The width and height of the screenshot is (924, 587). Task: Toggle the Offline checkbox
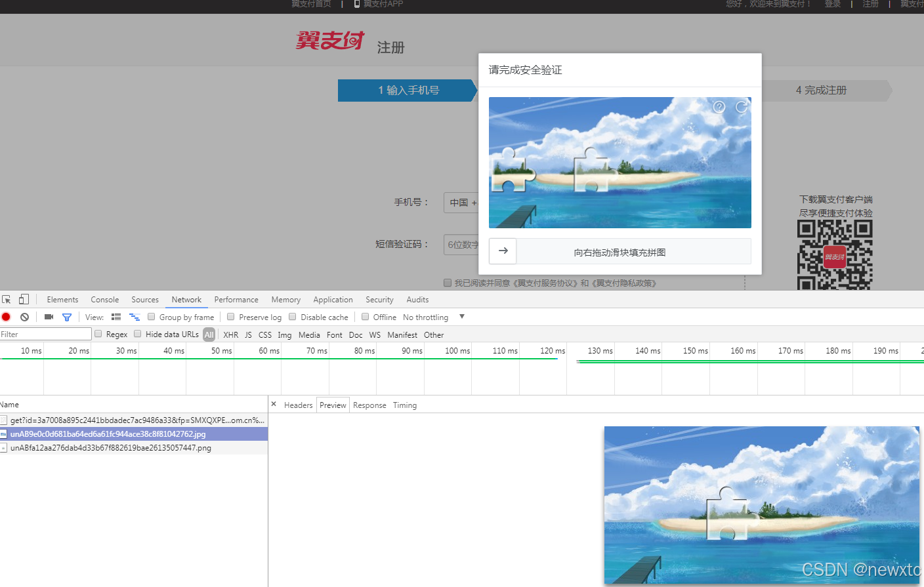click(x=366, y=317)
